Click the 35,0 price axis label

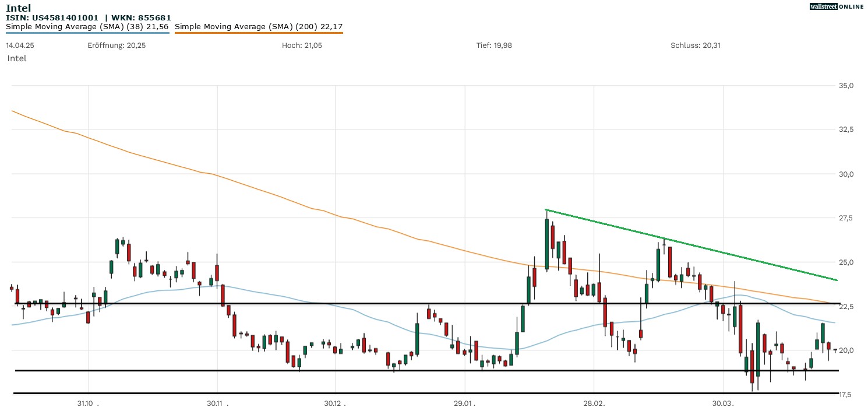(846, 86)
